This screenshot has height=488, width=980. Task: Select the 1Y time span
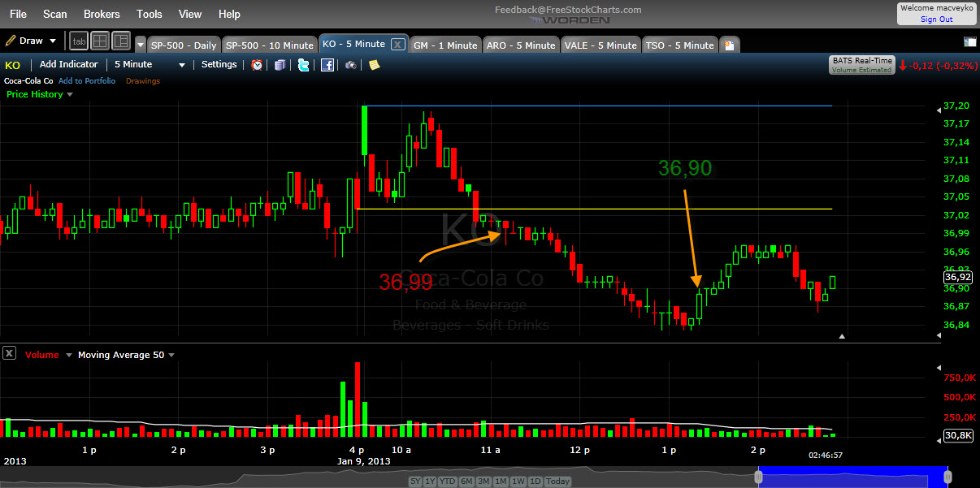tap(431, 482)
